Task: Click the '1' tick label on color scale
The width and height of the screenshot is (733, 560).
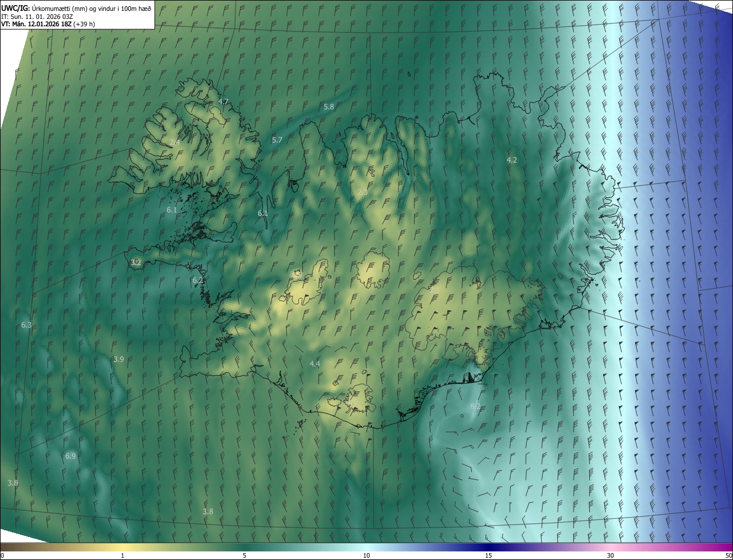Action: pyautogui.click(x=123, y=555)
